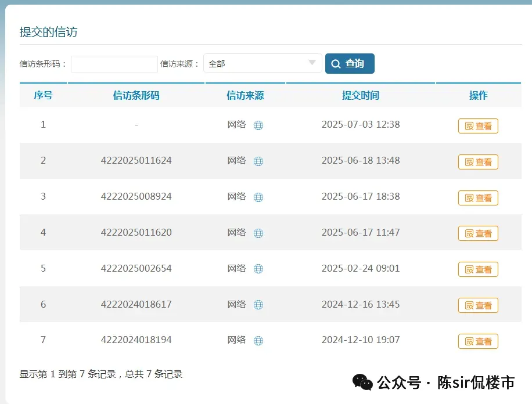Screen dimensions: 532x404
Task: Click 查看 for barcode 4222024018617
Action: point(478,305)
